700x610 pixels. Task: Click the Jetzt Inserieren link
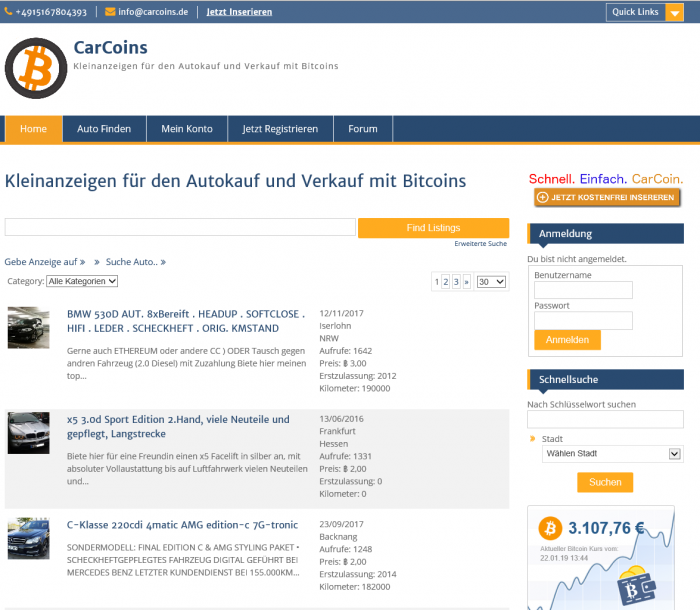[x=239, y=12]
